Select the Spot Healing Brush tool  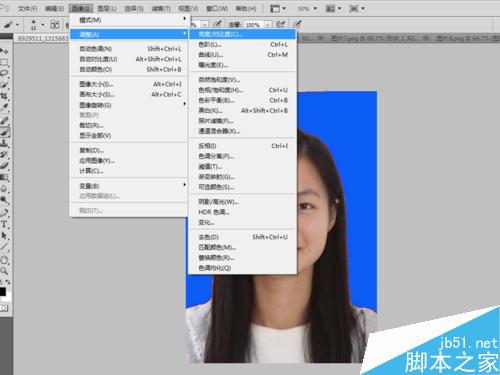[x=4, y=120]
